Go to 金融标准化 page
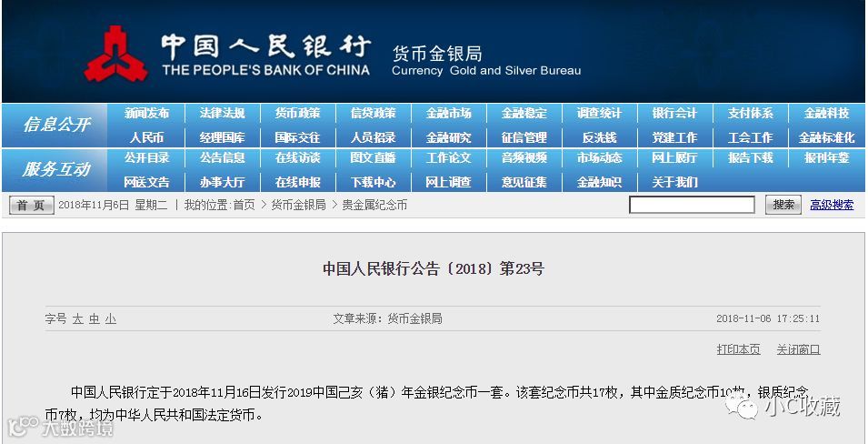Viewport: 868px width, 444px height. (x=826, y=137)
